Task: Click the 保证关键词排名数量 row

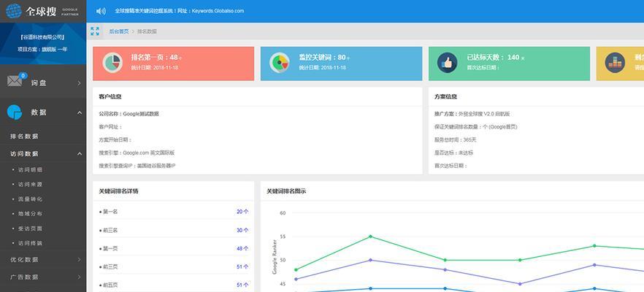Action: pos(475,127)
